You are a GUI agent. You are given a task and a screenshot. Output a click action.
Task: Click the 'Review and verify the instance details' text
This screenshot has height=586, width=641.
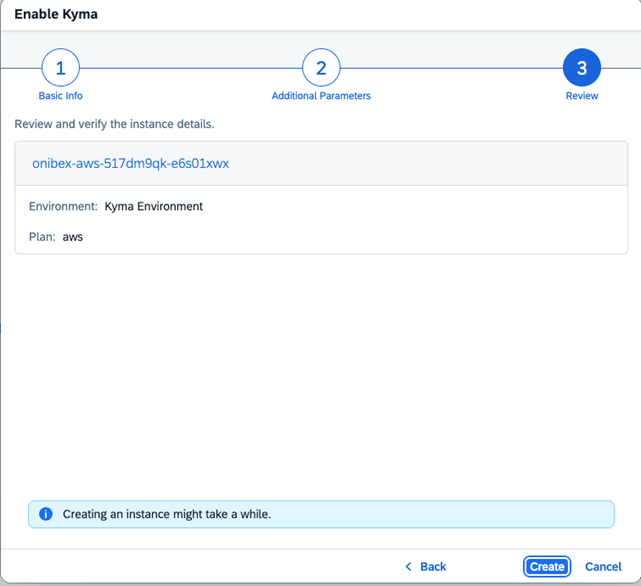click(x=114, y=124)
